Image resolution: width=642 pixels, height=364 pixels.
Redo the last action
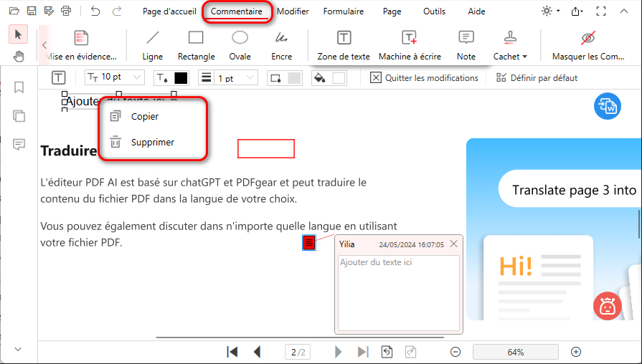click(117, 11)
